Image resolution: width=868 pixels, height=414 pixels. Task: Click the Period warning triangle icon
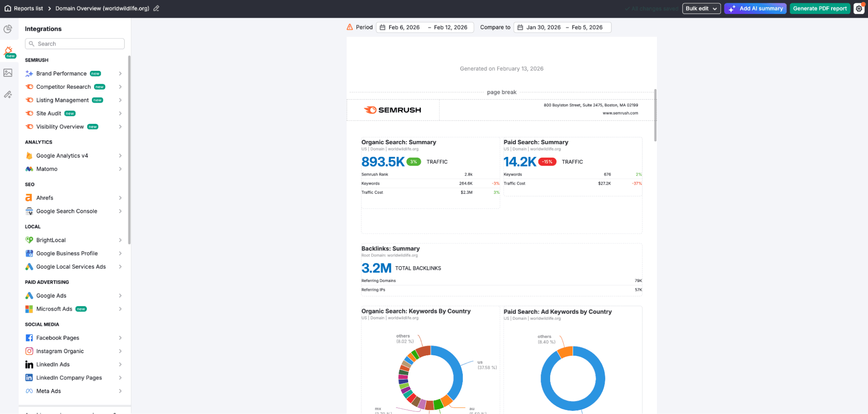pyautogui.click(x=350, y=27)
